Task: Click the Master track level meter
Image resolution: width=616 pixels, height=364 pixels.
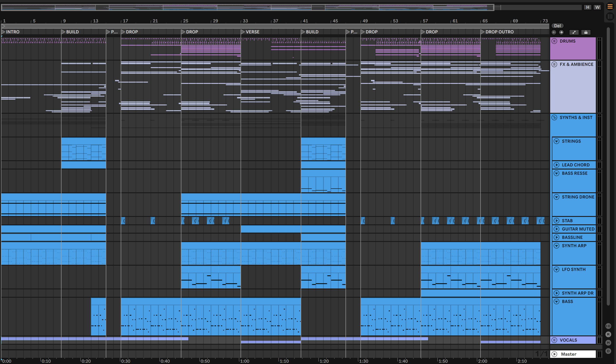Action: click(599, 354)
